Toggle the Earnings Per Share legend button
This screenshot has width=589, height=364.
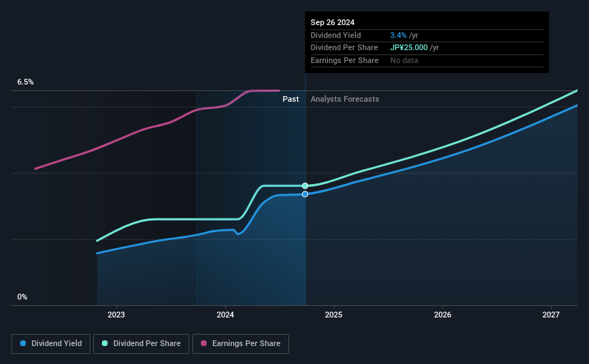tap(240, 344)
